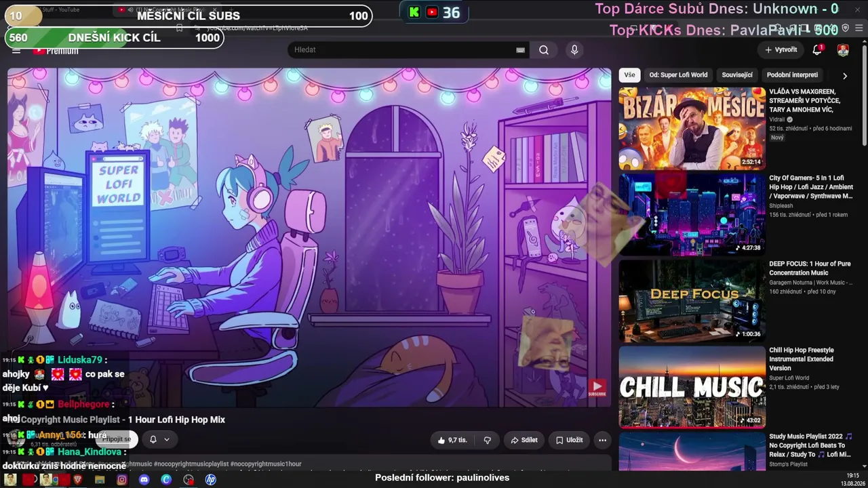Screen dimensions: 868x488
Task: Switch to OBS recording icon in taskbar
Action: 189,480
